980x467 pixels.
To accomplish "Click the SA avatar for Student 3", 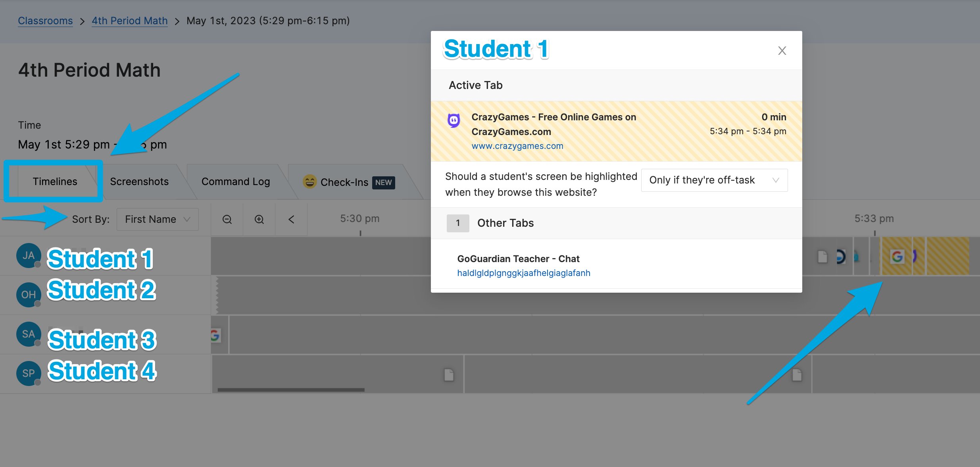I will (x=29, y=334).
